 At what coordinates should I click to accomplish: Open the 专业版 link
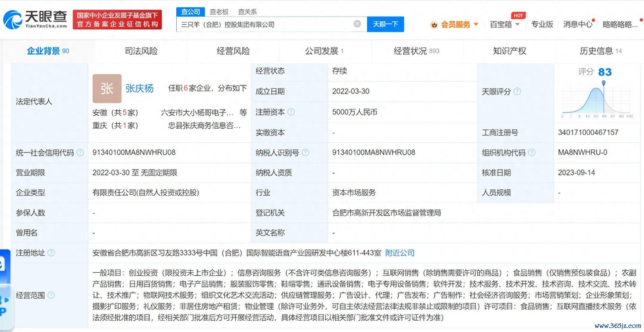542,25
